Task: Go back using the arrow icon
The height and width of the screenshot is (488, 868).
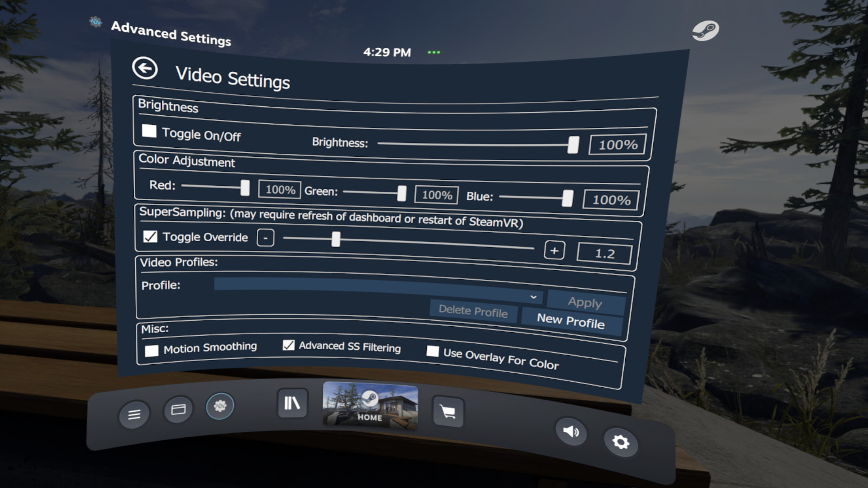Action: 145,69
